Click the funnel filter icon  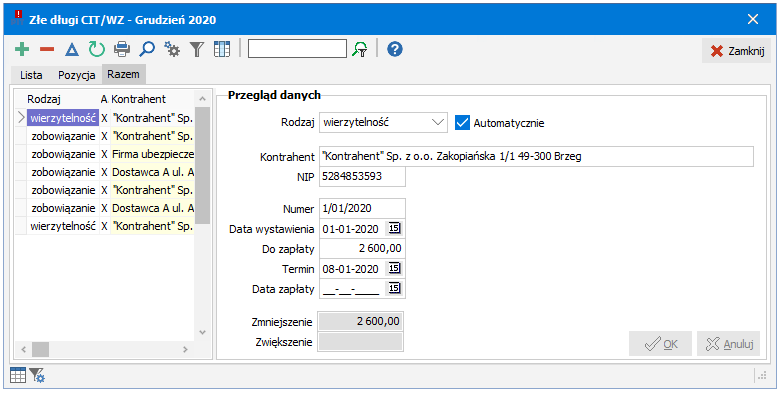[197, 49]
